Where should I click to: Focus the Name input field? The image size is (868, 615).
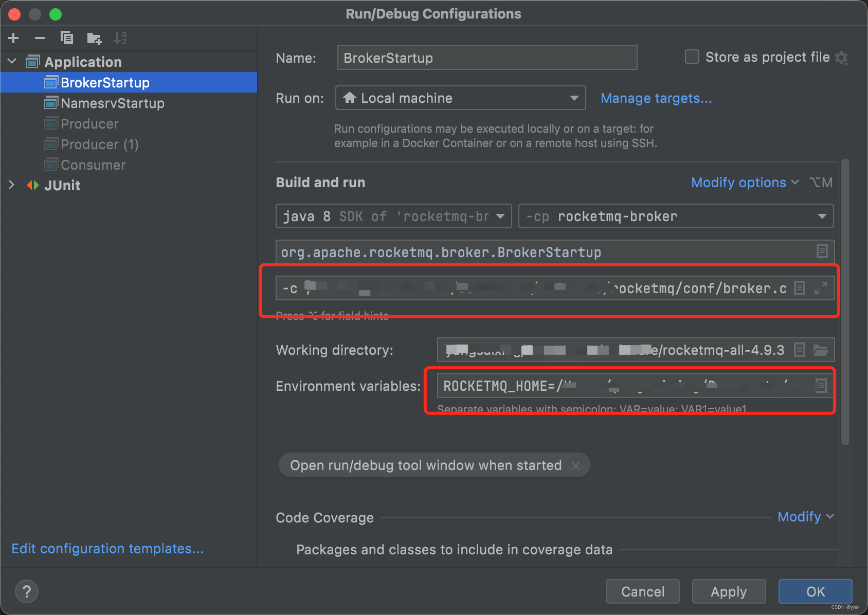[487, 58]
